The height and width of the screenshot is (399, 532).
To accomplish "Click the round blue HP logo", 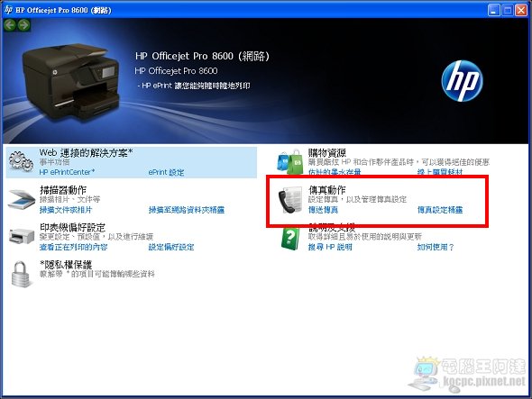I will [x=462, y=81].
